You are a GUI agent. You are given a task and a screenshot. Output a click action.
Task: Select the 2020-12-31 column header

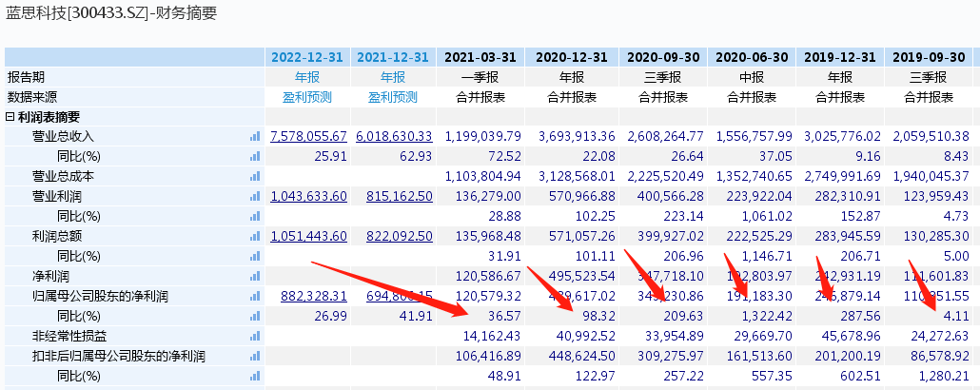pyautogui.click(x=571, y=57)
